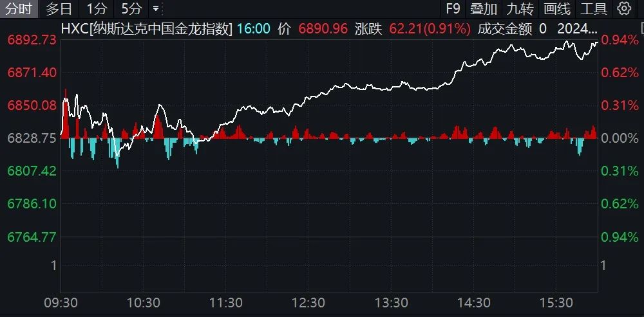This screenshot has width=644, height=317.
Task: Click the 15:30 time axis label
Action: 556,303
